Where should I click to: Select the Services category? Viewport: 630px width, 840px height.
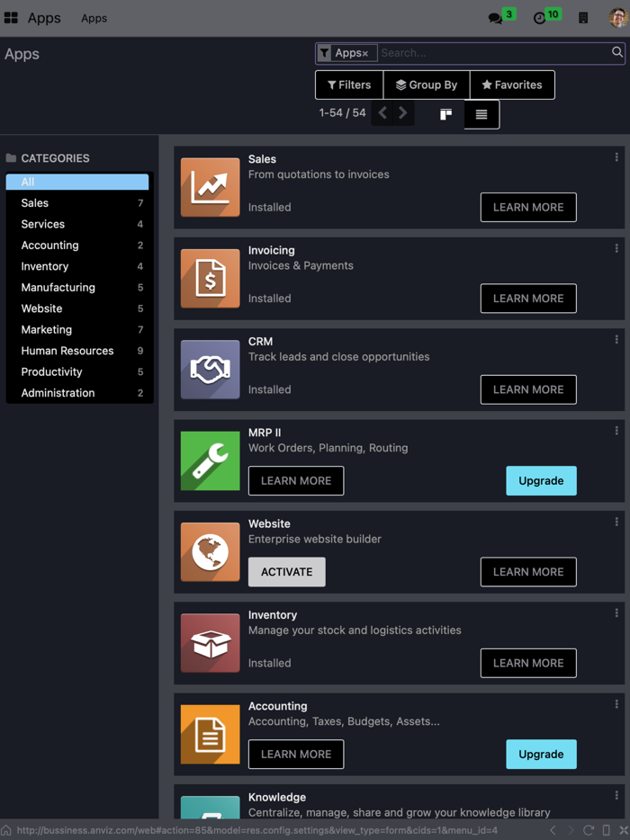(x=77, y=224)
